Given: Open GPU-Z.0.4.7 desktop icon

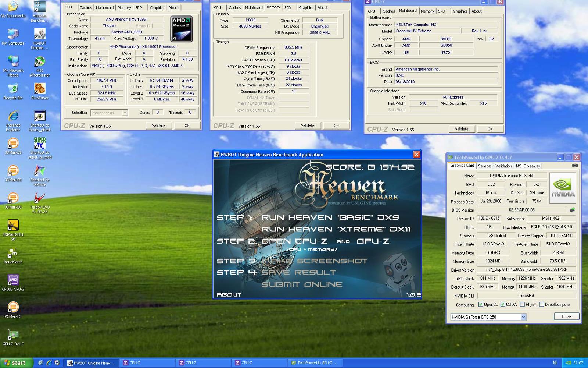Looking at the screenshot, I should [13, 337].
